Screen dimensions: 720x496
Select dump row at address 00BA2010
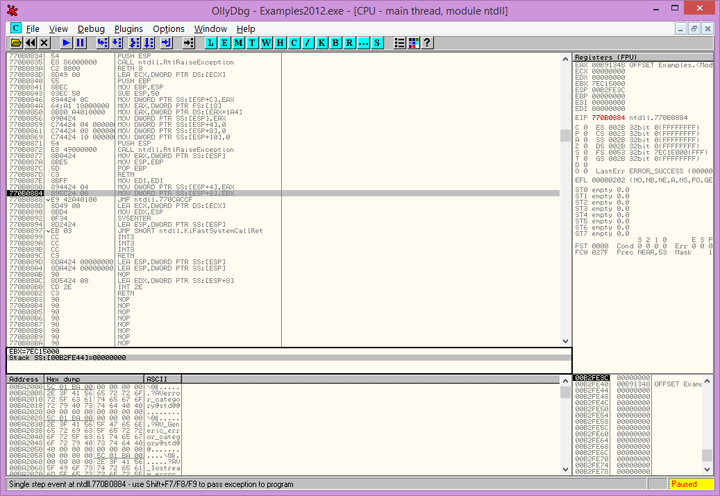(x=94, y=400)
